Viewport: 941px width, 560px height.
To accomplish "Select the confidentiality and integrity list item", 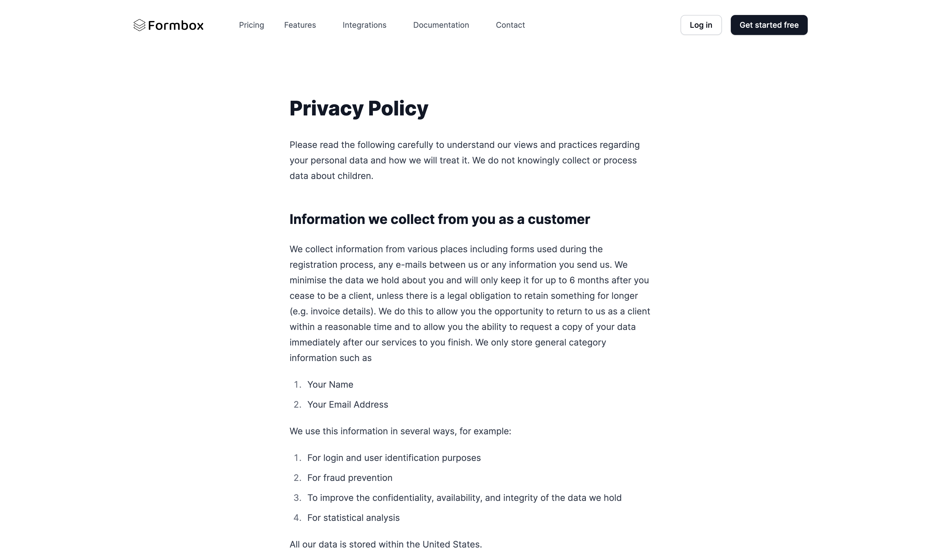I will (x=464, y=497).
